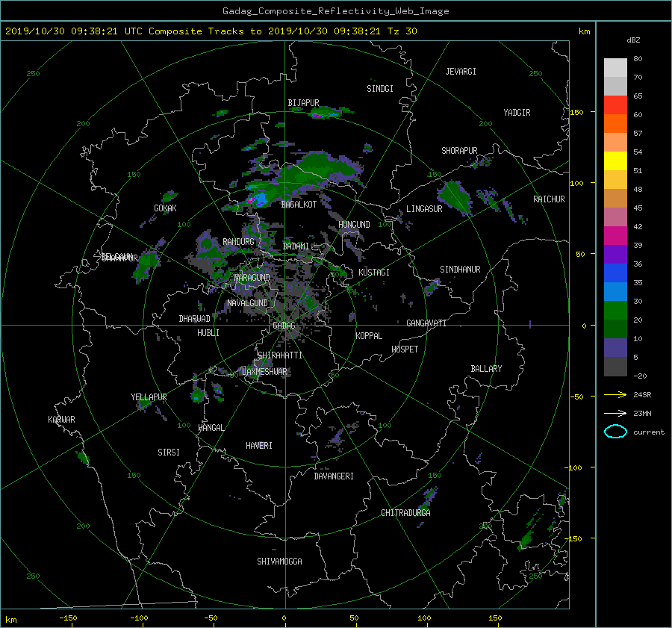
Task: Click the GOKAK city label
Action: [165, 208]
